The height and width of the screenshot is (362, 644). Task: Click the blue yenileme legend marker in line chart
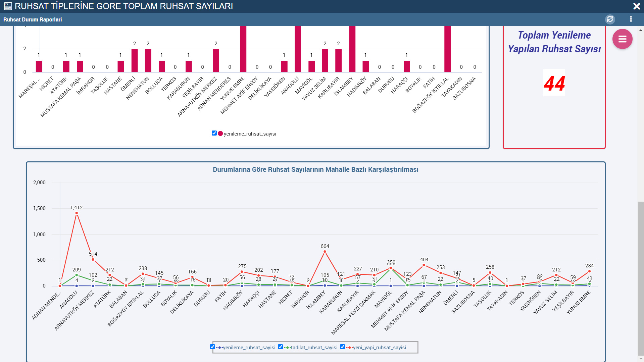pos(219,348)
